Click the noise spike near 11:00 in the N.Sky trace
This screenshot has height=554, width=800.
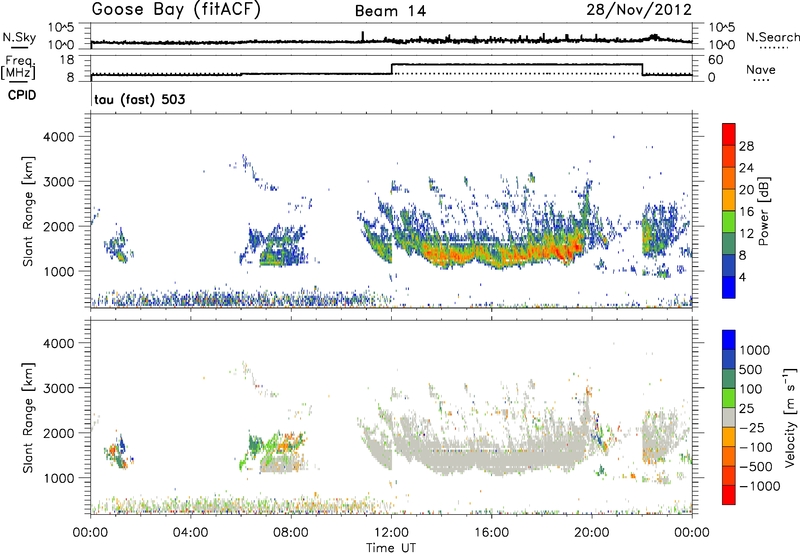coord(363,36)
